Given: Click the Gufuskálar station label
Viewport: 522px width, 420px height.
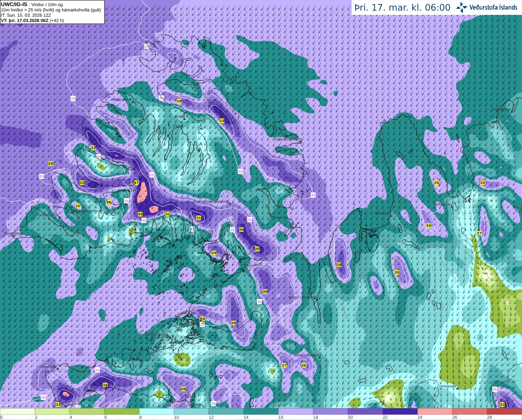Looking at the screenshot, I should pyautogui.click(x=48, y=366).
